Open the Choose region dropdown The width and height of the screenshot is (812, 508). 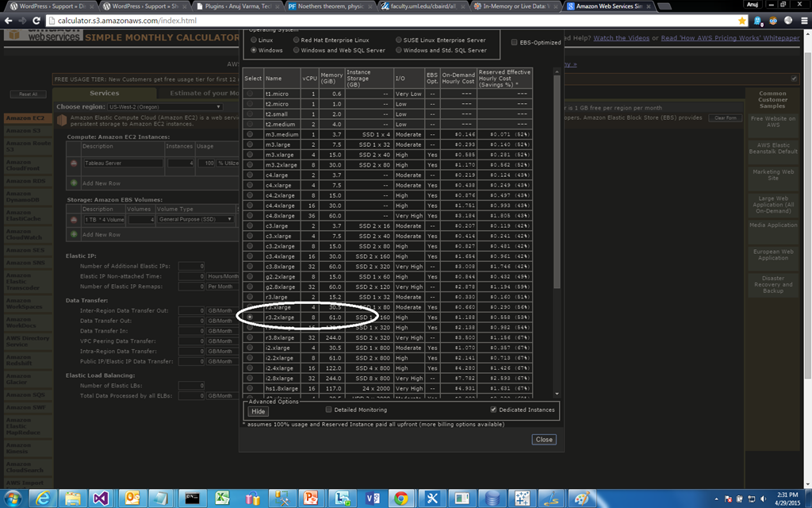point(165,107)
